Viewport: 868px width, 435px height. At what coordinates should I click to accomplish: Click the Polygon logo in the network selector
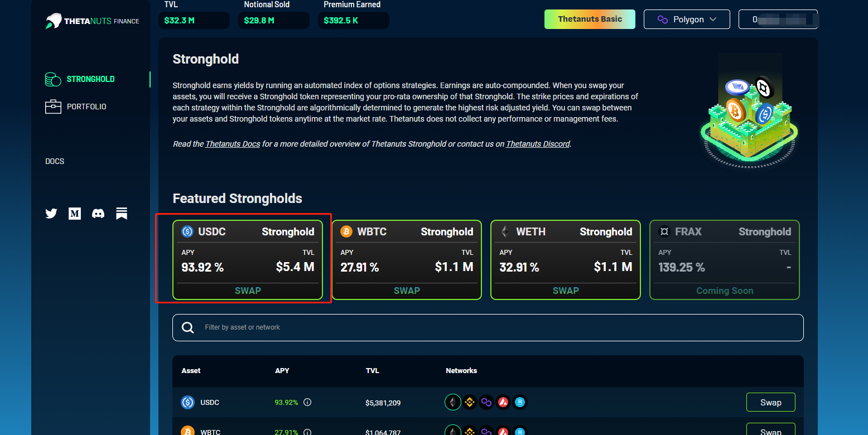pos(663,20)
